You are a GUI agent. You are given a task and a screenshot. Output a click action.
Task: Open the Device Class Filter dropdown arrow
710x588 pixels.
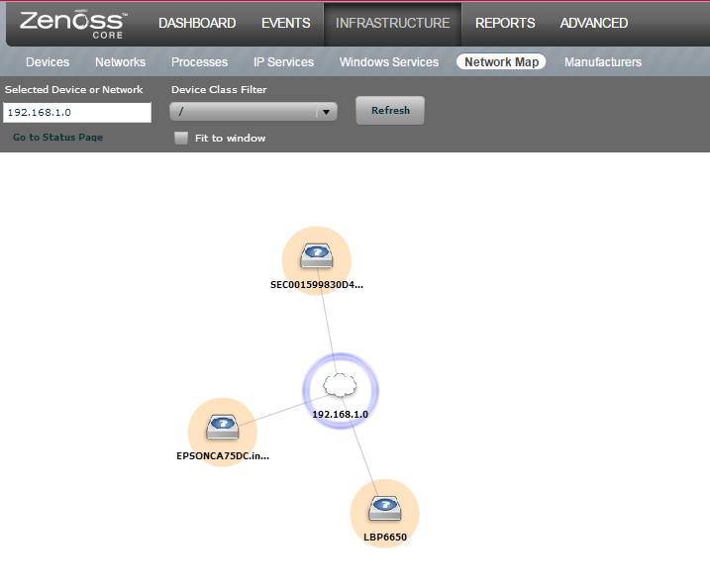(x=326, y=112)
